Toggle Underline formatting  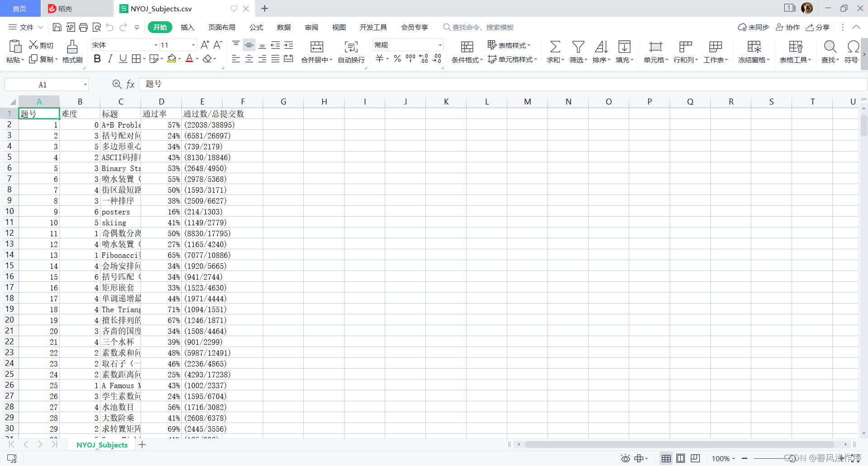point(123,58)
